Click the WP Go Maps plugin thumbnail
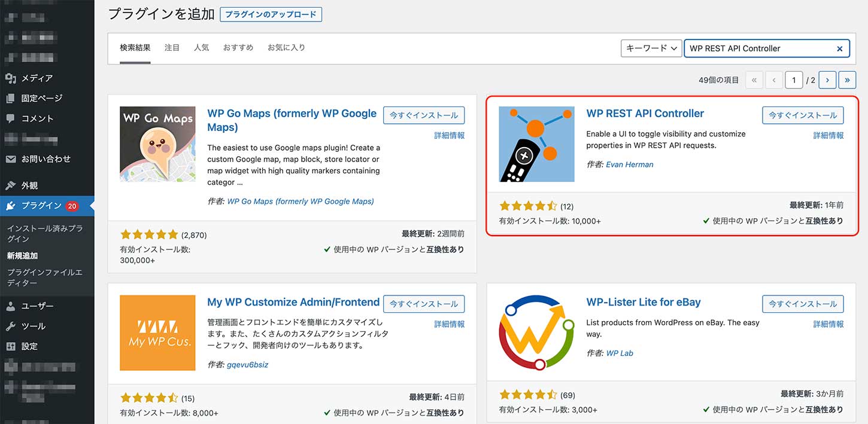 click(x=157, y=144)
